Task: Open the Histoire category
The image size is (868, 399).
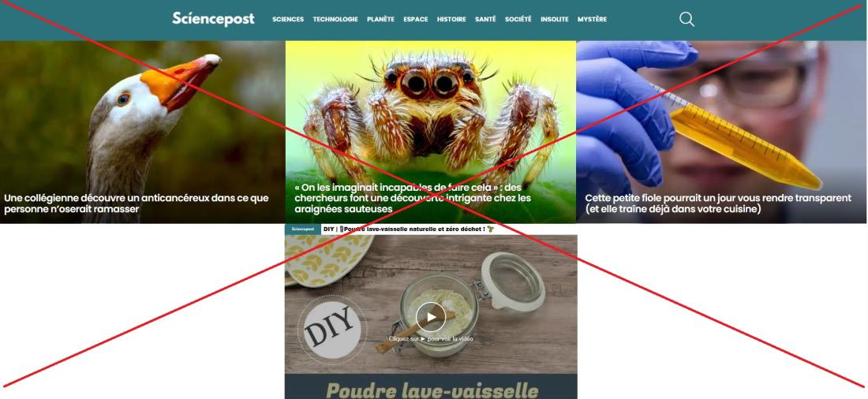Action: pos(451,20)
